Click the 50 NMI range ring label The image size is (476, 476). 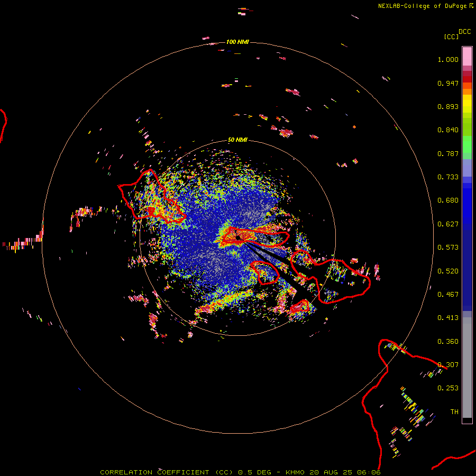click(237, 140)
